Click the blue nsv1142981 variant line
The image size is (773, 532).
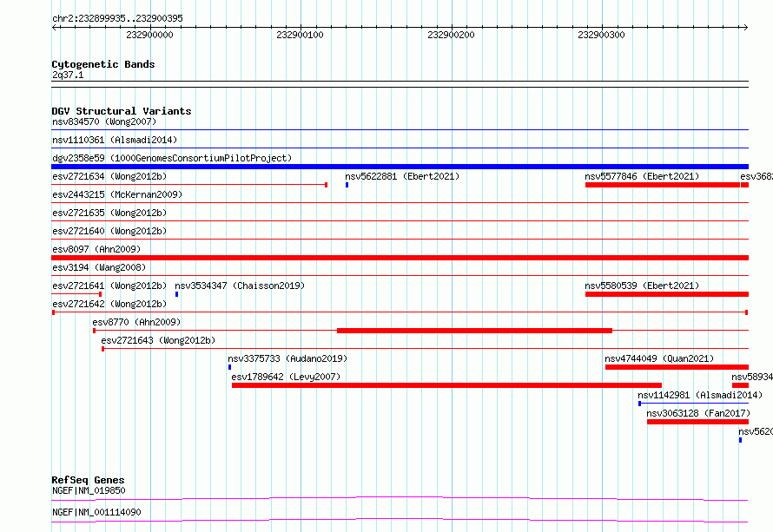pos(694,404)
